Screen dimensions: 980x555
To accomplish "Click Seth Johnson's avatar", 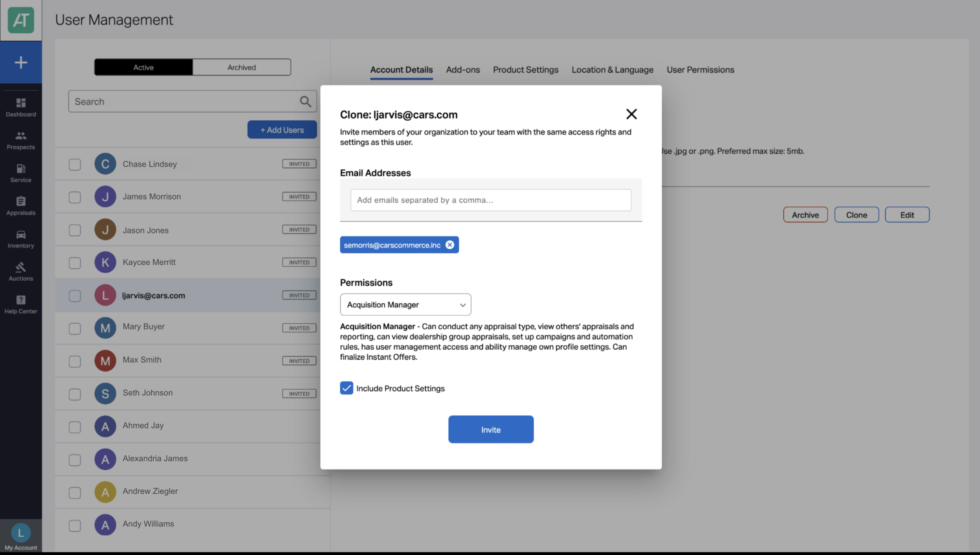I will coord(105,394).
